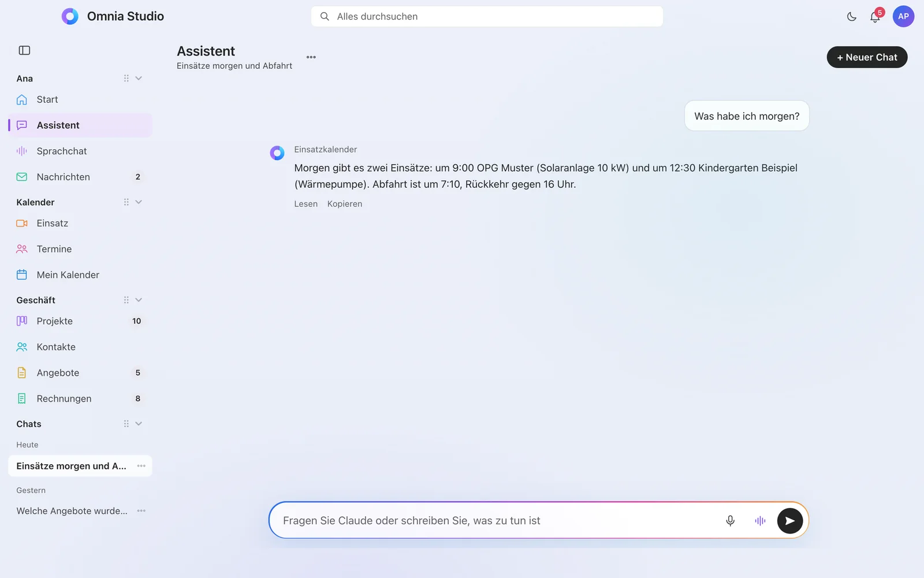This screenshot has height=578, width=924.
Task: Open Sprachchat from the sidebar
Action: [80, 151]
